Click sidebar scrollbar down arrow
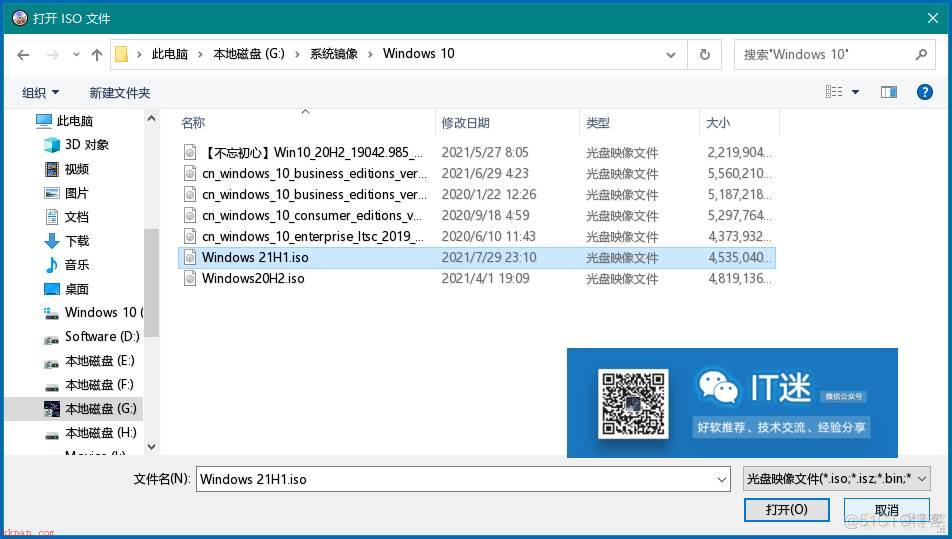The width and height of the screenshot is (952, 539). pyautogui.click(x=152, y=447)
